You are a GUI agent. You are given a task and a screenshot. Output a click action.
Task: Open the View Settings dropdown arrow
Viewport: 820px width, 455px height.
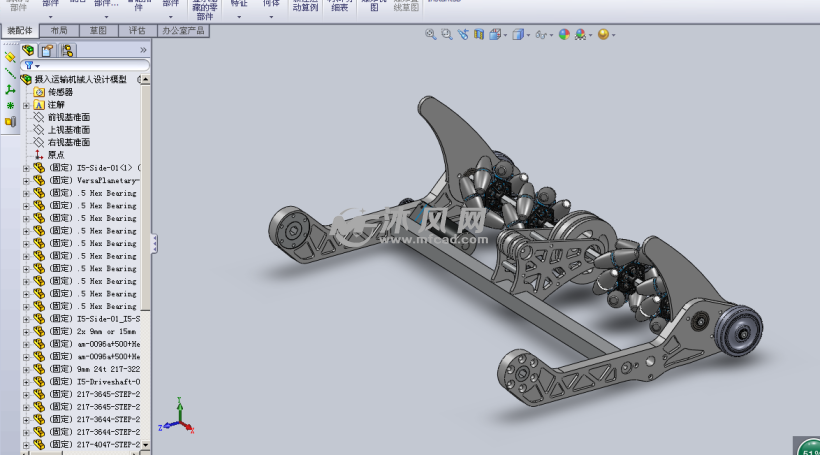click(613, 36)
